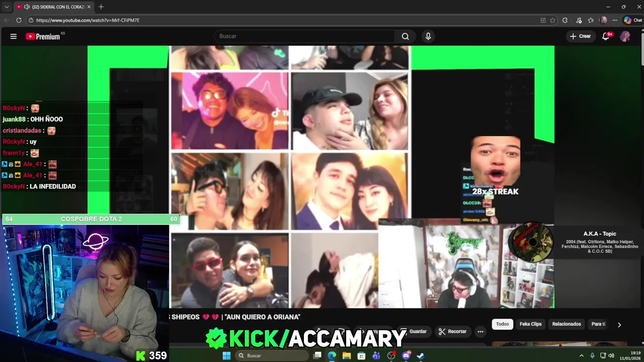Open the video more actions ellipsis
Image resolution: width=644 pixels, height=362 pixels.
click(480, 331)
